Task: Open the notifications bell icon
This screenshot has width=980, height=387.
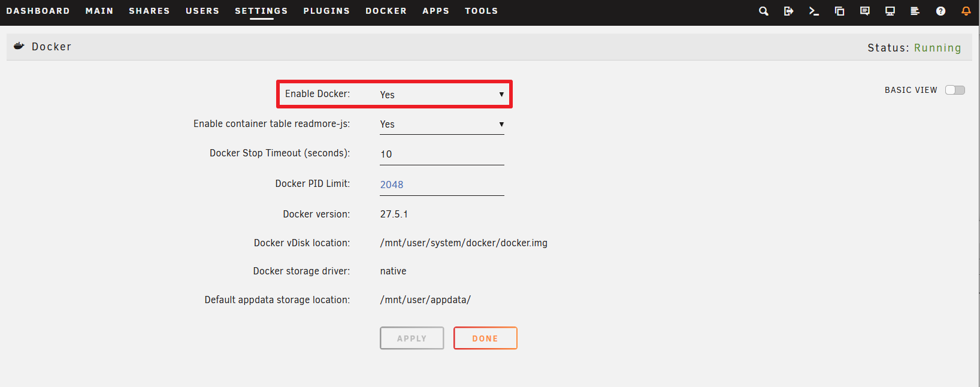Action: (966, 11)
